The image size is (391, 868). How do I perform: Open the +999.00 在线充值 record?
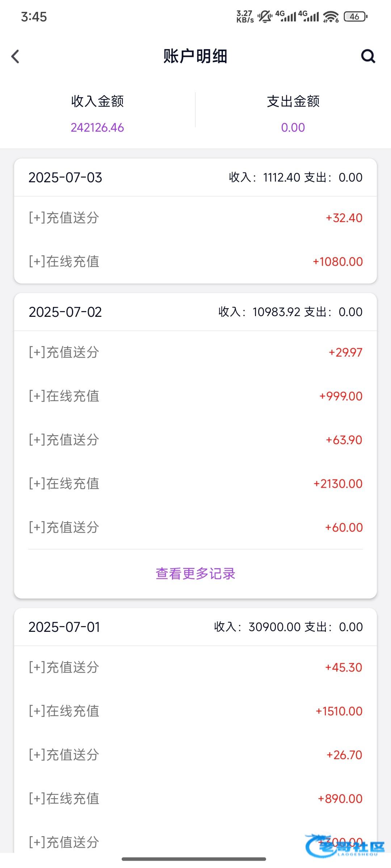click(x=195, y=396)
